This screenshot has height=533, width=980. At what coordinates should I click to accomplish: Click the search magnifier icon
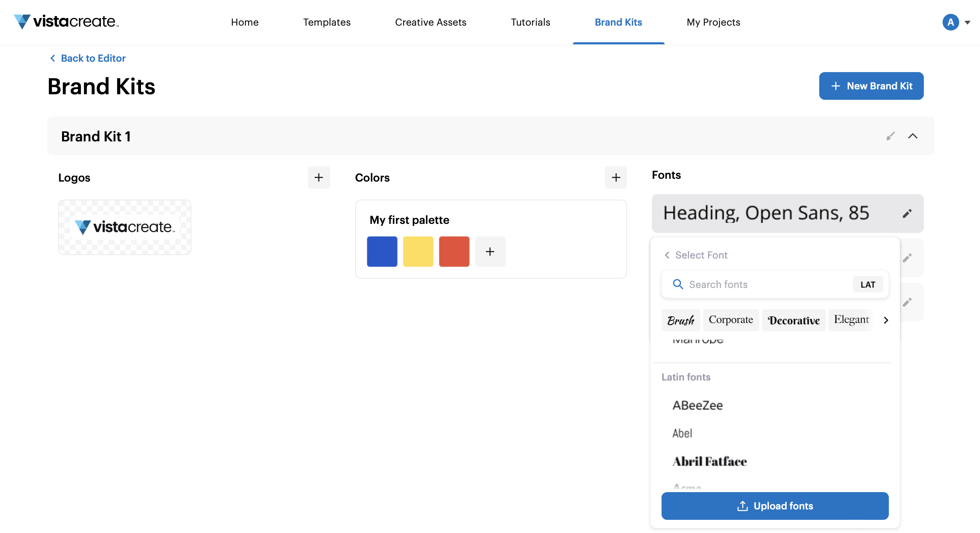[677, 284]
